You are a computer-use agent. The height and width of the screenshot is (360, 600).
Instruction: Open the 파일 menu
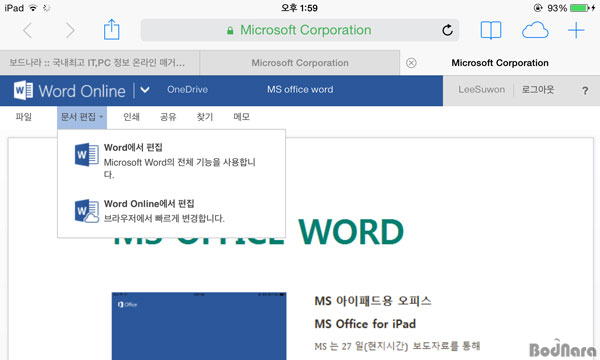point(23,117)
